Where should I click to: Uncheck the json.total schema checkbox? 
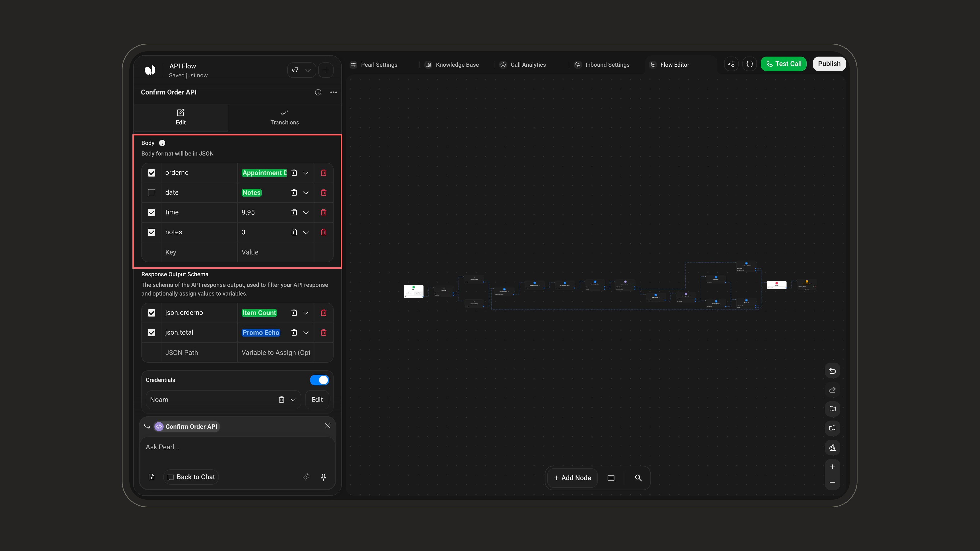coord(151,333)
